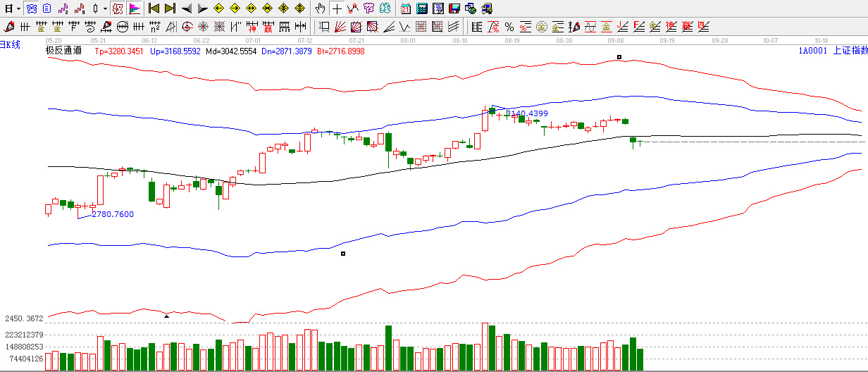
Task: Toggle the crosshair cursor tool
Action: point(337,9)
